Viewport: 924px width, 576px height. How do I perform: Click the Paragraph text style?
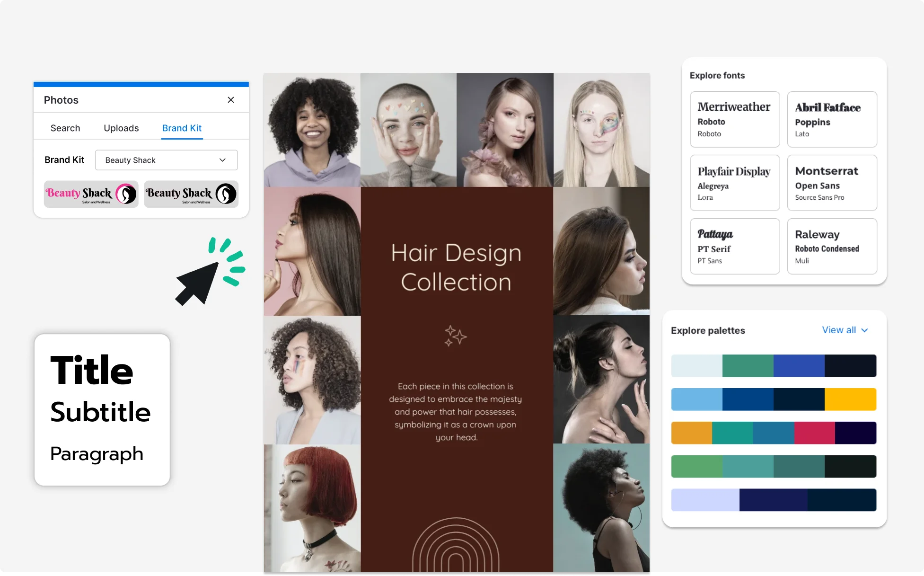[97, 454]
